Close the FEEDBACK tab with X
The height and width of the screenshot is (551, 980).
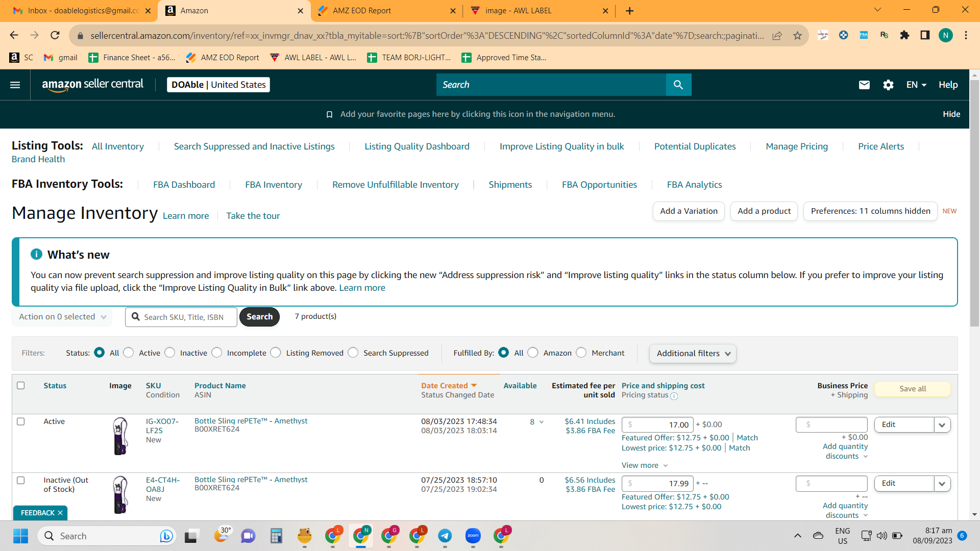point(60,513)
